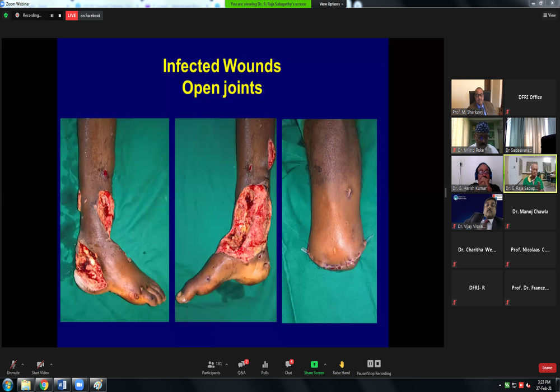Stop recording using top-left stop button
The width and height of the screenshot is (560, 392).
click(59, 16)
